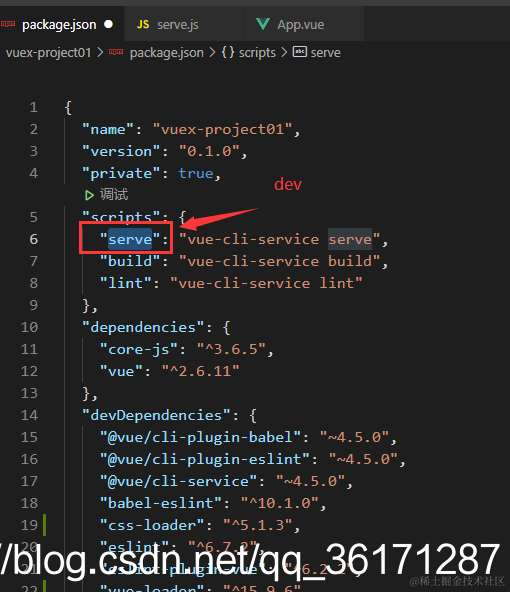Viewport: 510px width, 592px height.
Task: Click the "private" key
Action: tap(121, 173)
